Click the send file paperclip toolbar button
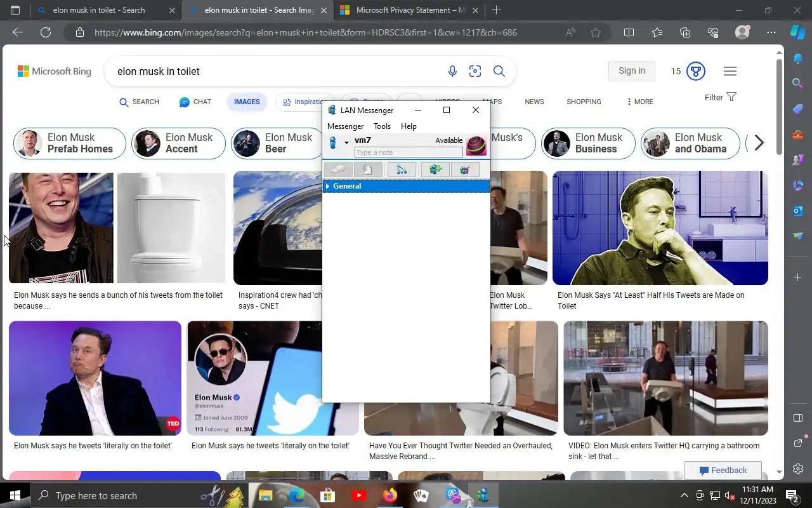The image size is (812, 508). pos(368,170)
